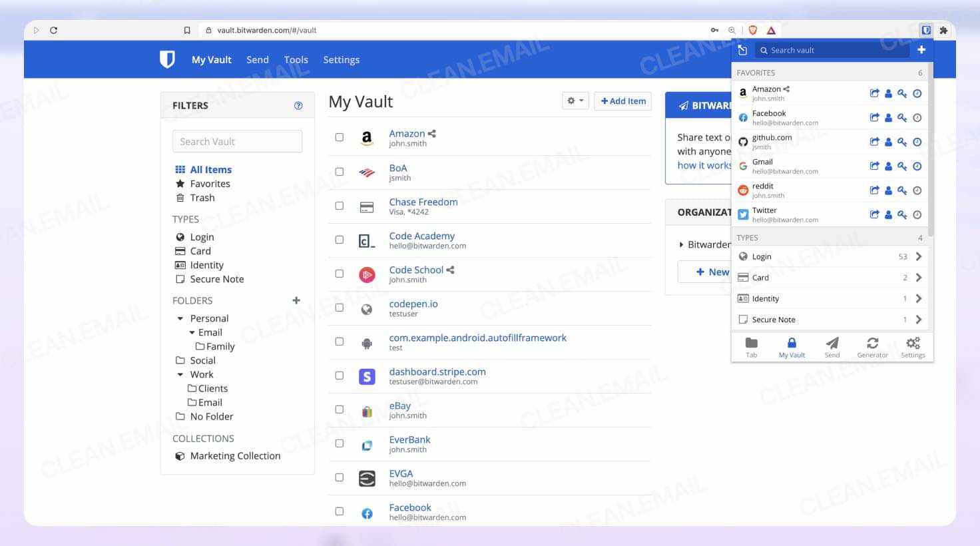Image resolution: width=980 pixels, height=546 pixels.
Task: Open the filters help question icon
Action: [x=298, y=105]
